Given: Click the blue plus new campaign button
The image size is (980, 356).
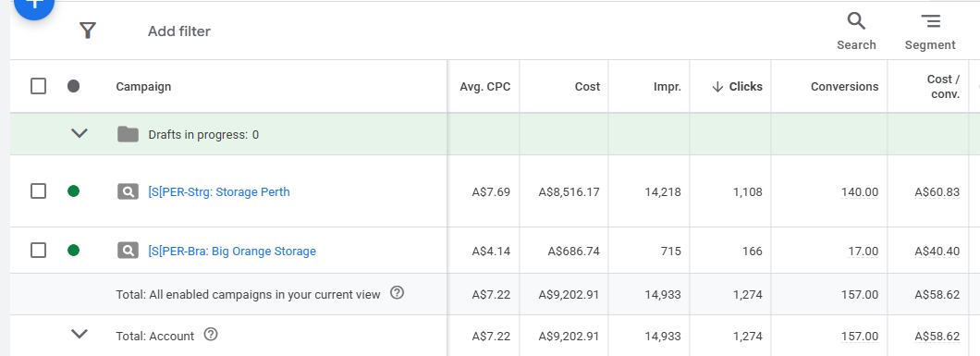Looking at the screenshot, I should click(34, 5).
